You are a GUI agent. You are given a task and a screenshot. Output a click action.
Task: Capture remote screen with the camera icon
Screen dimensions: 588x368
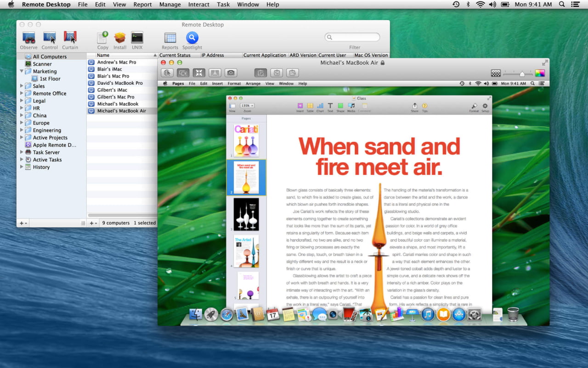pos(231,73)
